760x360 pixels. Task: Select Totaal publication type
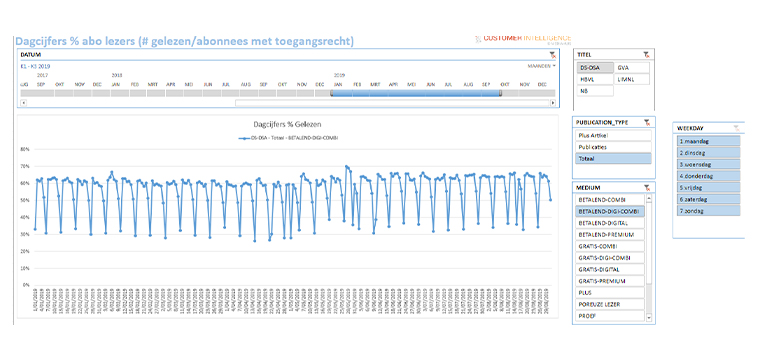614,158
